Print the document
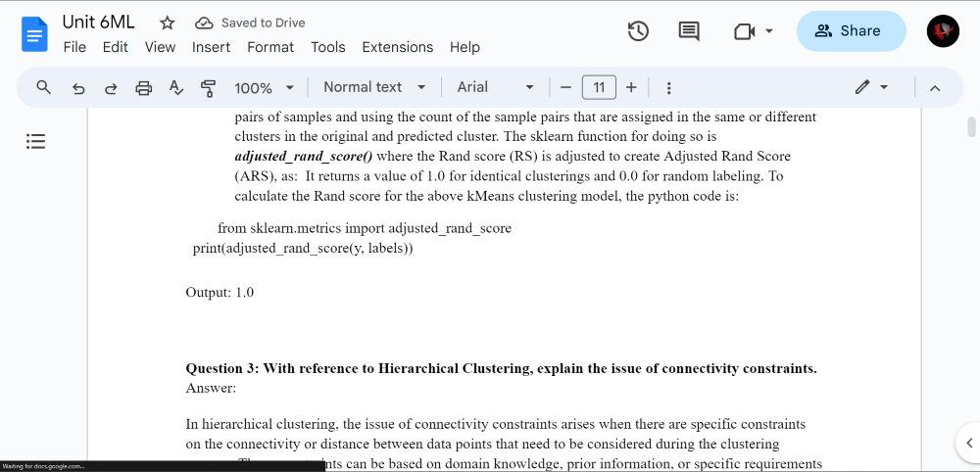The height and width of the screenshot is (472, 980). tap(144, 88)
